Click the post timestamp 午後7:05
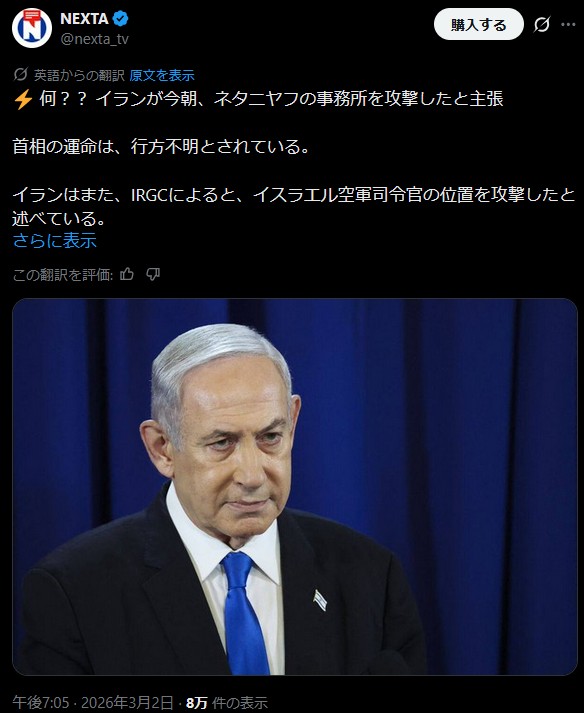This screenshot has width=584, height=713. (x=41, y=703)
